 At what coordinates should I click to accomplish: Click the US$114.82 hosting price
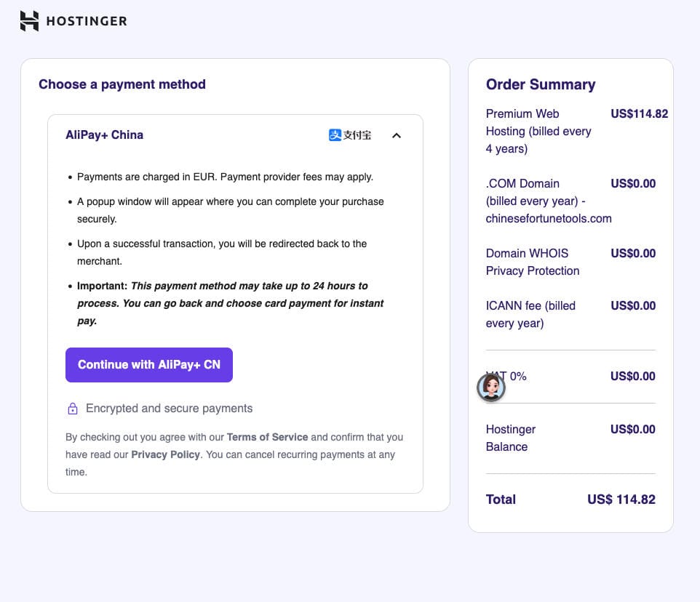click(x=640, y=113)
